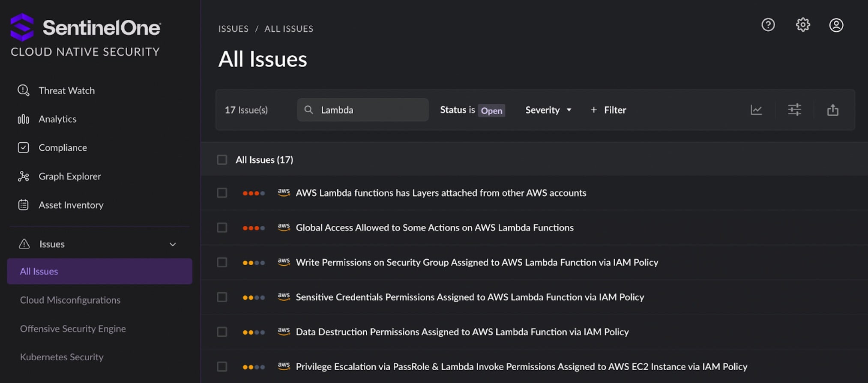The width and height of the screenshot is (868, 383).
Task: Go to Cloud Misconfigurations menu item
Action: tap(70, 300)
